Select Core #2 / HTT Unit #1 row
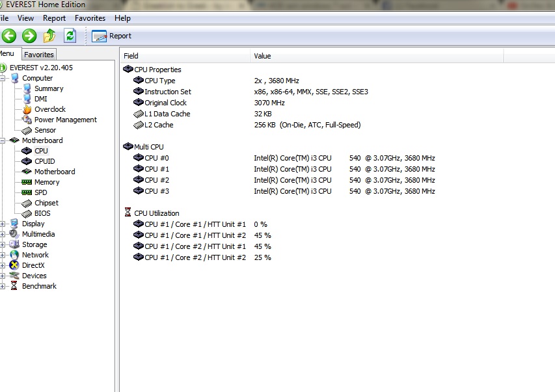 pos(202,246)
